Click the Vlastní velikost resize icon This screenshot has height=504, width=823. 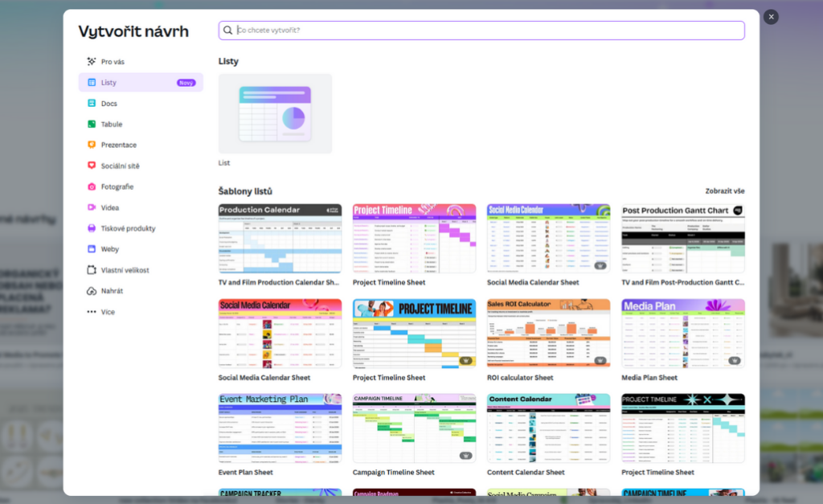[92, 270]
